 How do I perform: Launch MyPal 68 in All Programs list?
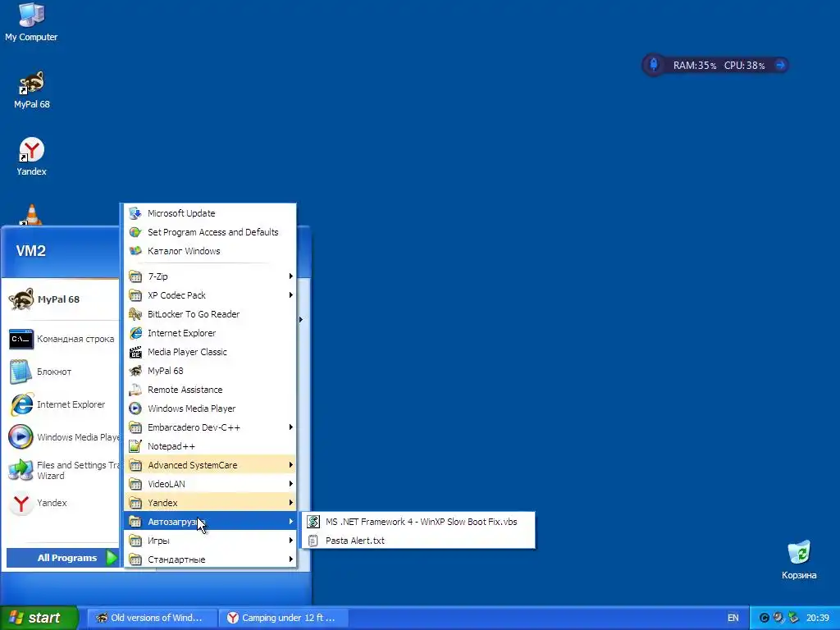(210, 371)
